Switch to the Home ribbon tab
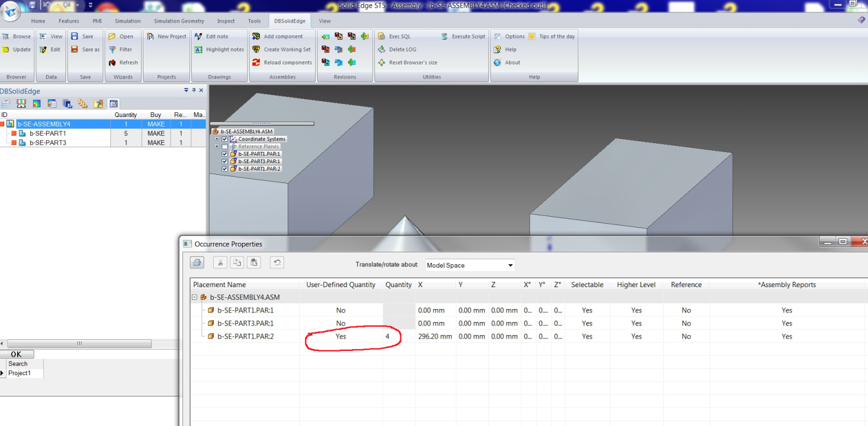Image resolution: width=868 pixels, height=426 pixels. 38,21
